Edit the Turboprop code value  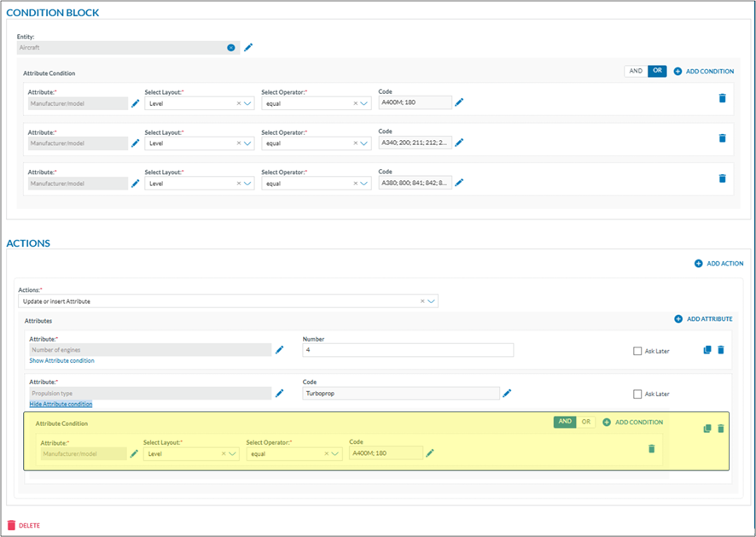tap(506, 393)
